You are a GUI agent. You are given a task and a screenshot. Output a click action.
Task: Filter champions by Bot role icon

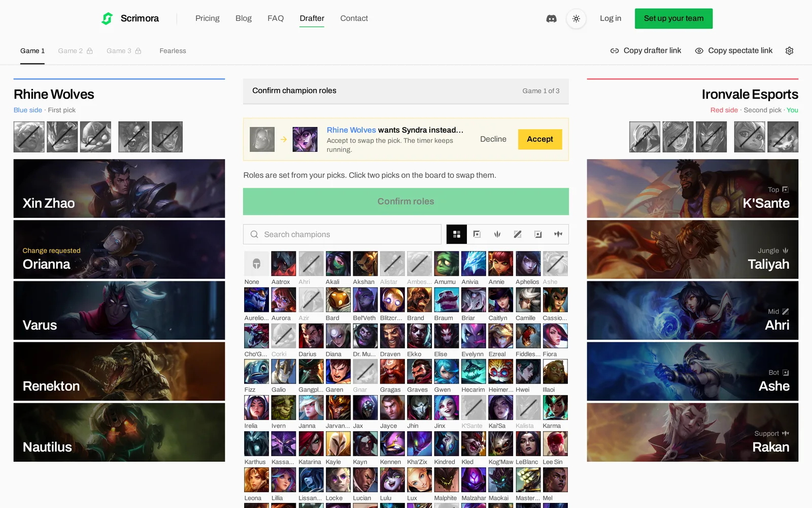click(538, 234)
